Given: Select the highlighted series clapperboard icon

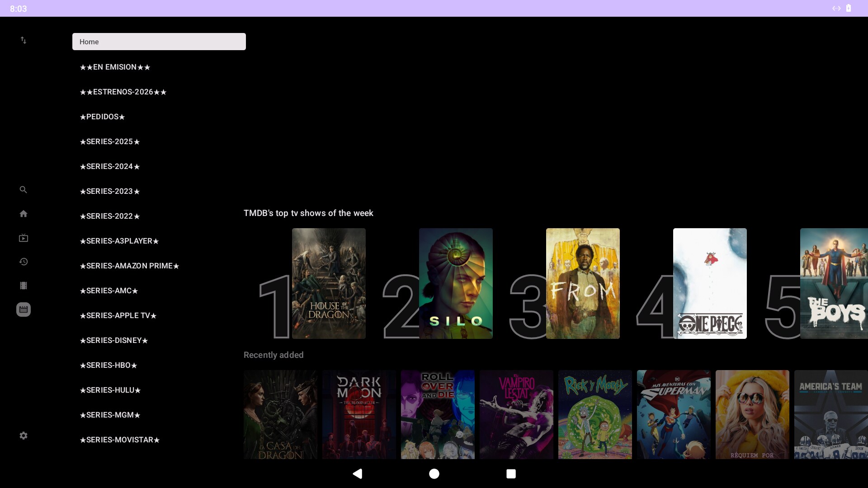Looking at the screenshot, I should coord(24,310).
